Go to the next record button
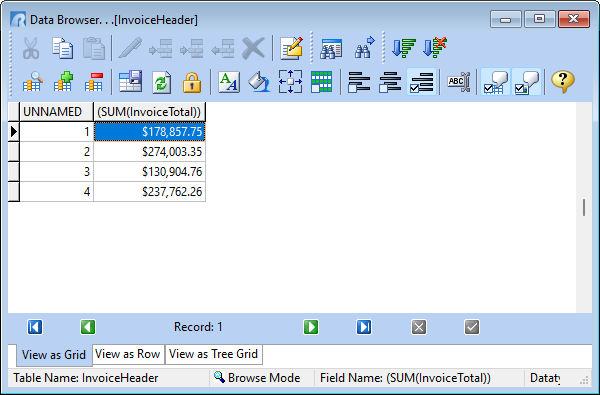The width and height of the screenshot is (600, 395). pos(311,327)
